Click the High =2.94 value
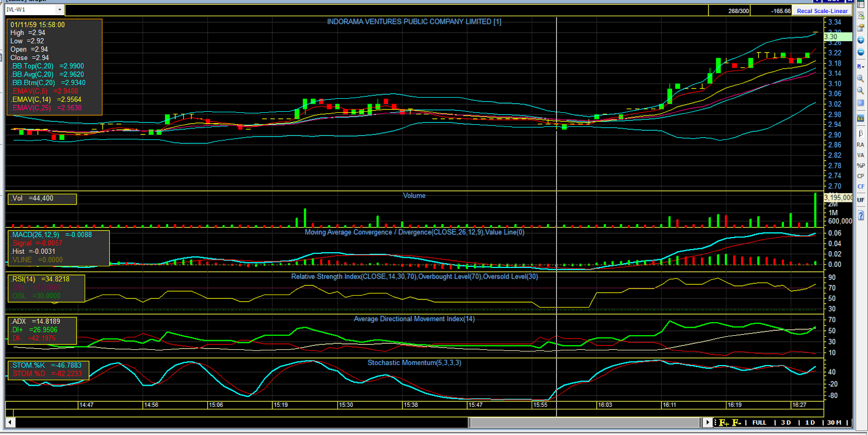Viewport: 868px width, 435px height. (x=28, y=33)
